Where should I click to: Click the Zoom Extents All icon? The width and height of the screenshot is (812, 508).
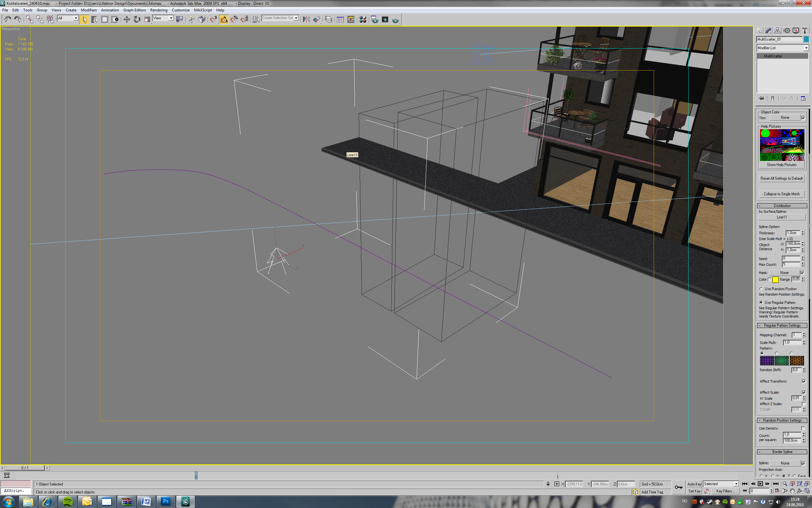807,484
